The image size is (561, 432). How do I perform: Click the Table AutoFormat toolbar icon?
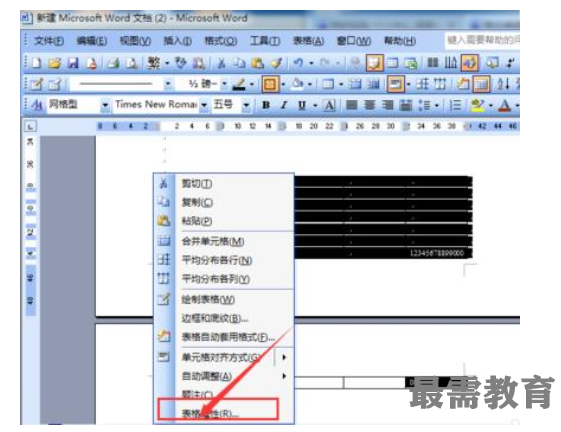(x=463, y=84)
